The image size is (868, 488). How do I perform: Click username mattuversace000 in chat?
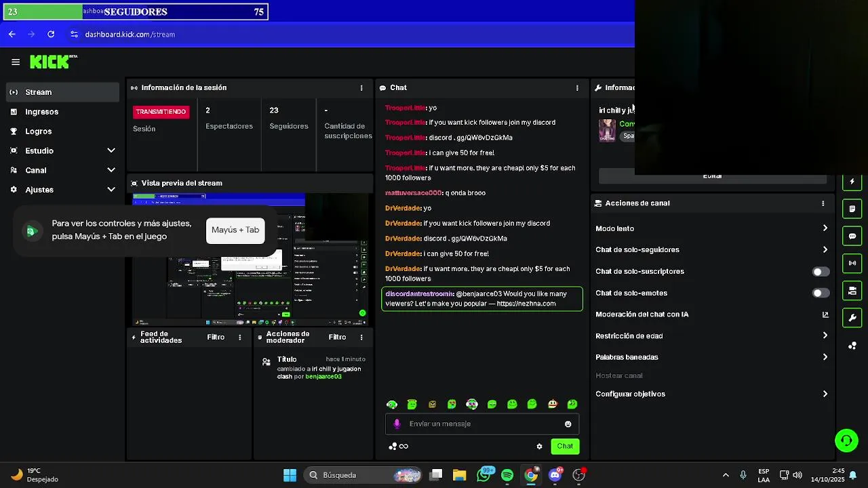[414, 193]
